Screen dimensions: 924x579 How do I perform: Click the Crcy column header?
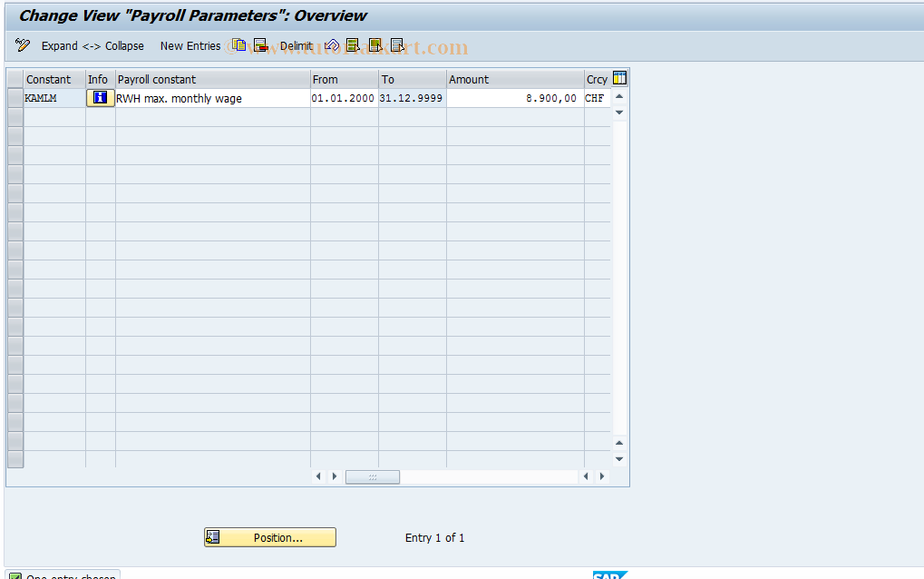click(597, 79)
